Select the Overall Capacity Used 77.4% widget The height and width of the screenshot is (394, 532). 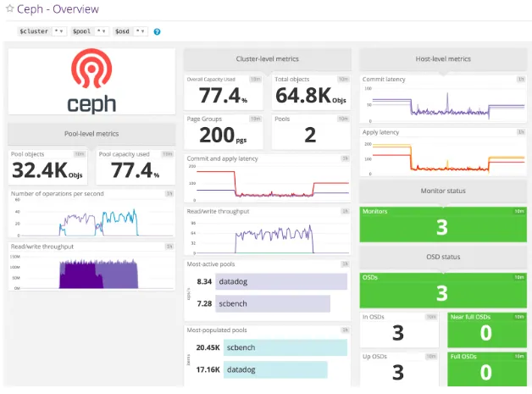coord(224,92)
